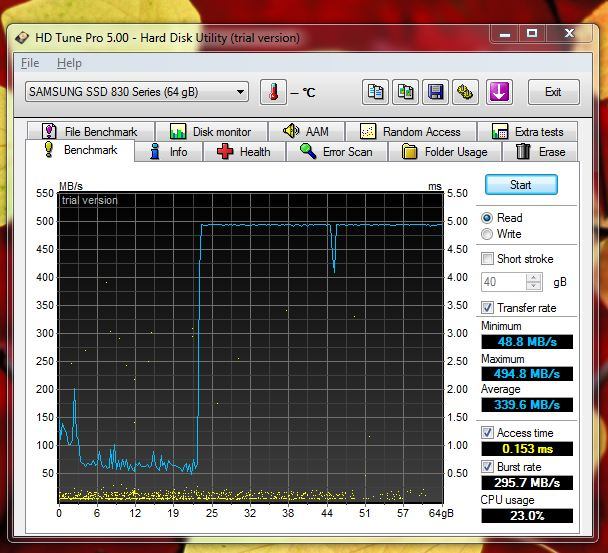The image size is (608, 553).
Task: Decrease short stroke value with down arrow
Action: (534, 286)
